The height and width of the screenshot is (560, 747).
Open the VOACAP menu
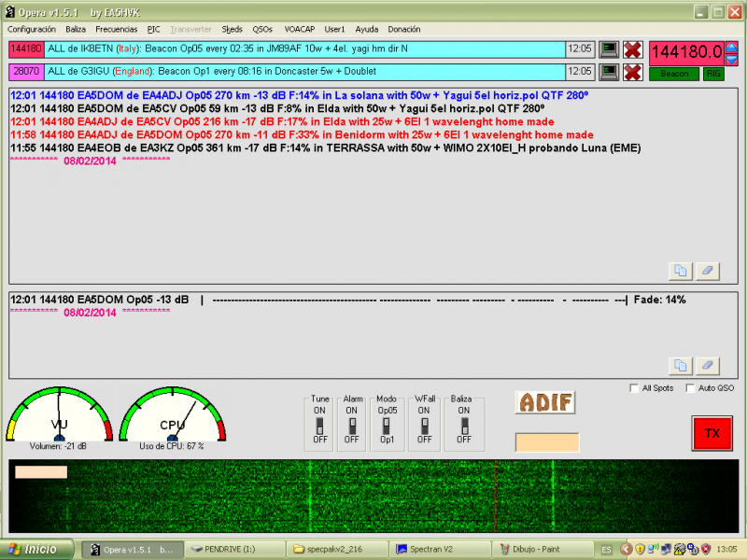300,30
